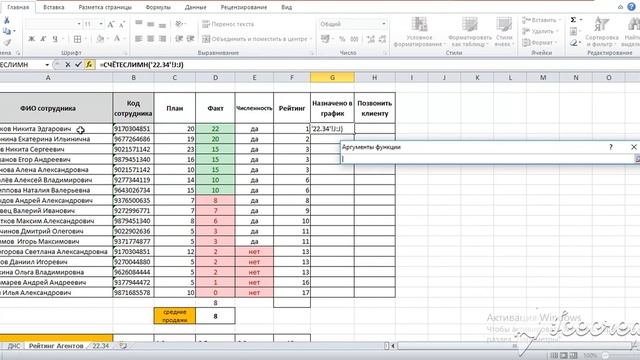Switch to the '22.34' sheet tab
The height and width of the screenshot is (360, 640).
pos(100,346)
